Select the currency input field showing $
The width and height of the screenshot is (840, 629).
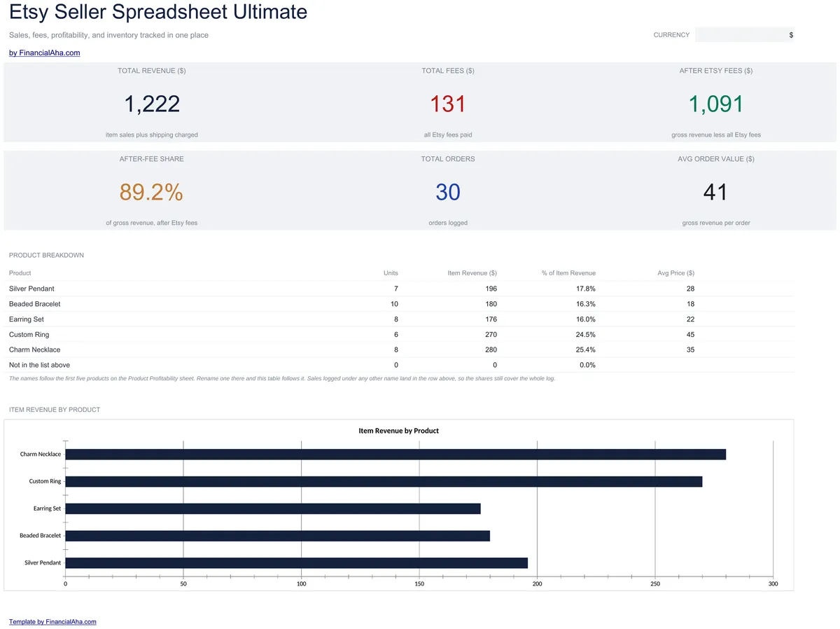744,35
